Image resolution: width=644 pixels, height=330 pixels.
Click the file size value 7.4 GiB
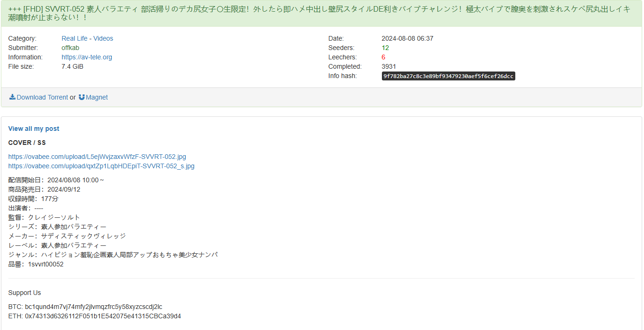click(x=73, y=66)
